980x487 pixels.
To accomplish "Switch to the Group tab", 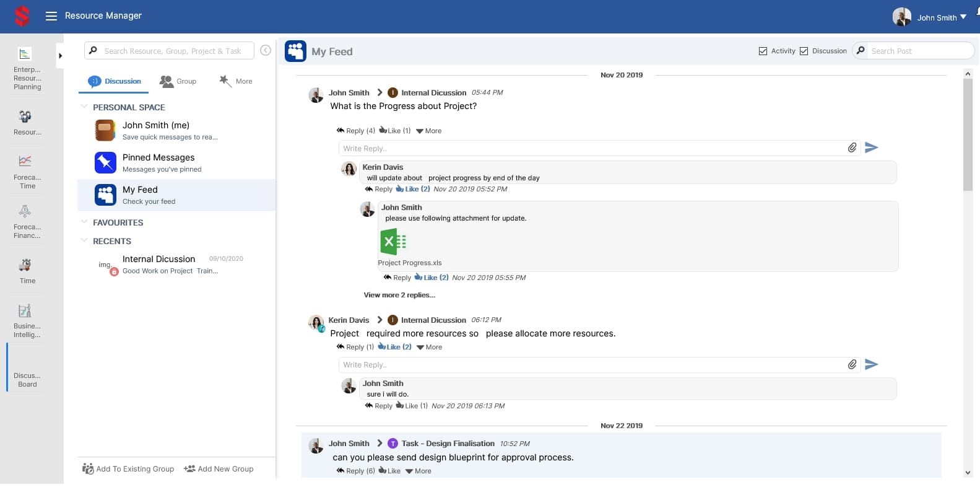I will click(178, 81).
